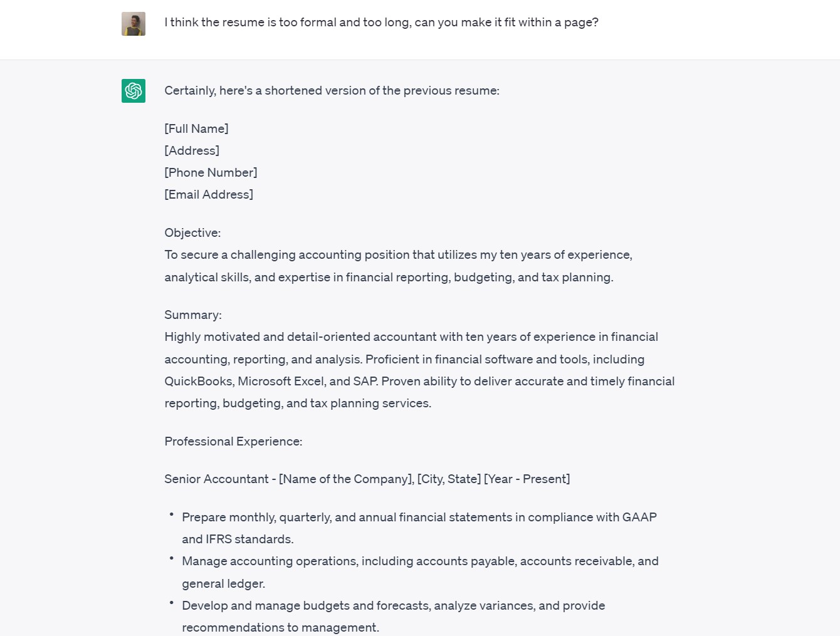The image size is (840, 636).
Task: Click the bullet about budgets and forecasts
Action: click(x=393, y=606)
